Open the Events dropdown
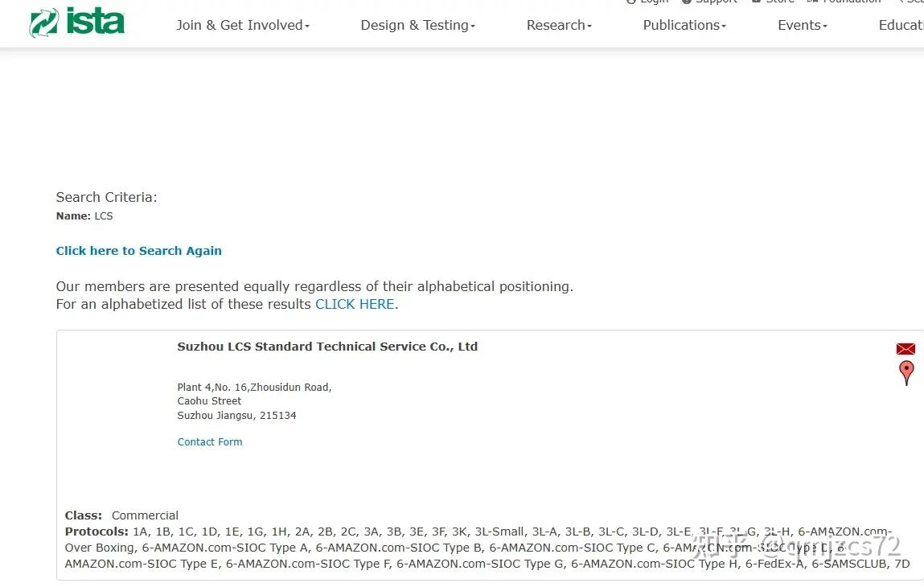924x587 pixels. [x=802, y=25]
